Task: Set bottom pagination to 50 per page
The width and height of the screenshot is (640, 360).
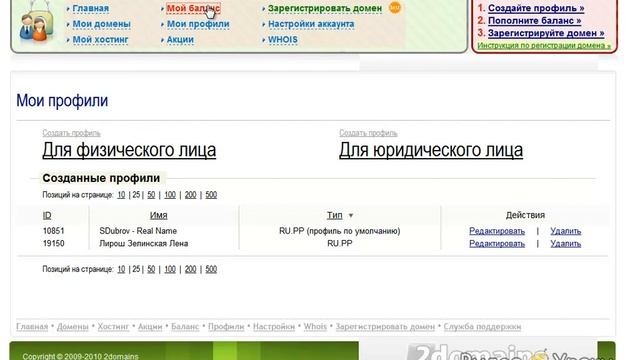Action: (151, 269)
